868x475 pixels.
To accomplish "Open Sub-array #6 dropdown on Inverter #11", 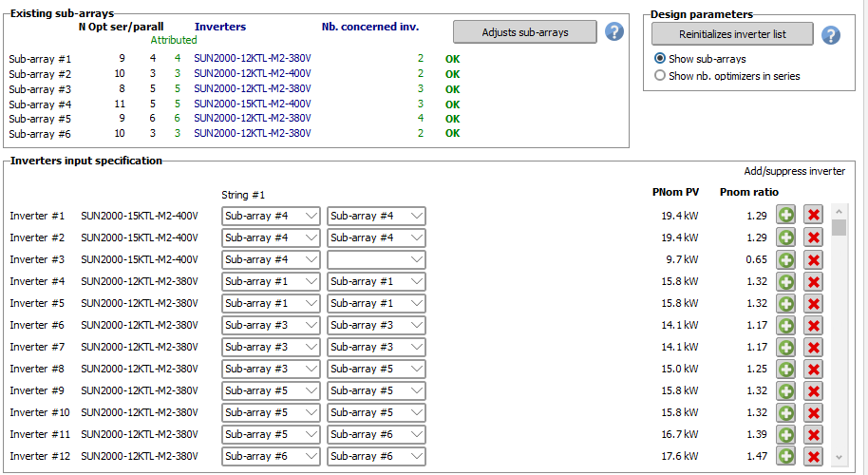I will [376, 434].
